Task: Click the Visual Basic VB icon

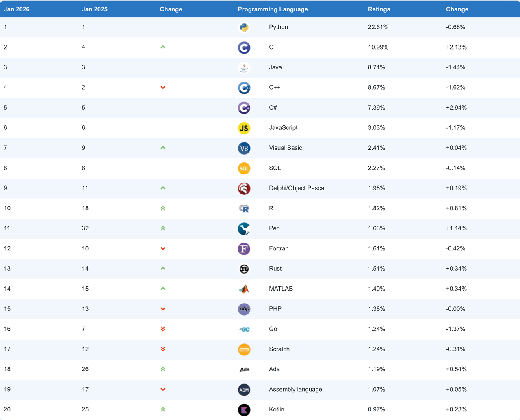Action: pyautogui.click(x=244, y=148)
